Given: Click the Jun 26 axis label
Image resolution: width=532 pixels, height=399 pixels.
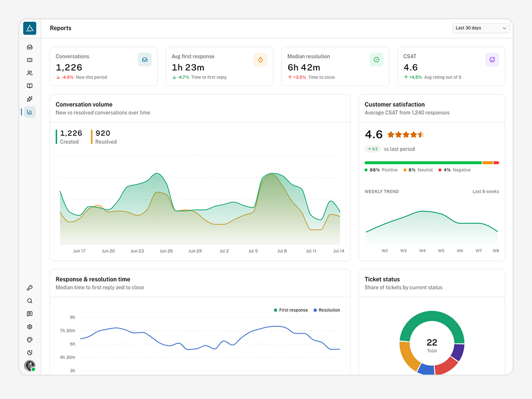Looking at the screenshot, I should click(166, 251).
